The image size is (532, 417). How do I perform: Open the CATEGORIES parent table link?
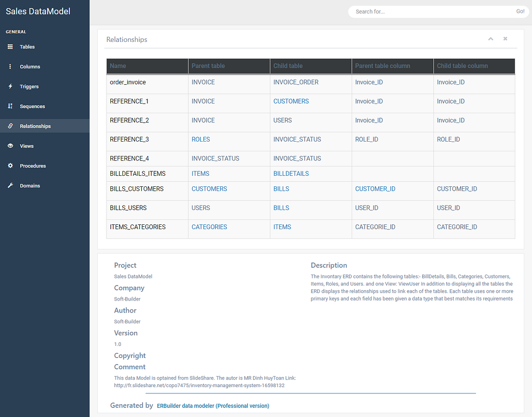[x=209, y=226]
